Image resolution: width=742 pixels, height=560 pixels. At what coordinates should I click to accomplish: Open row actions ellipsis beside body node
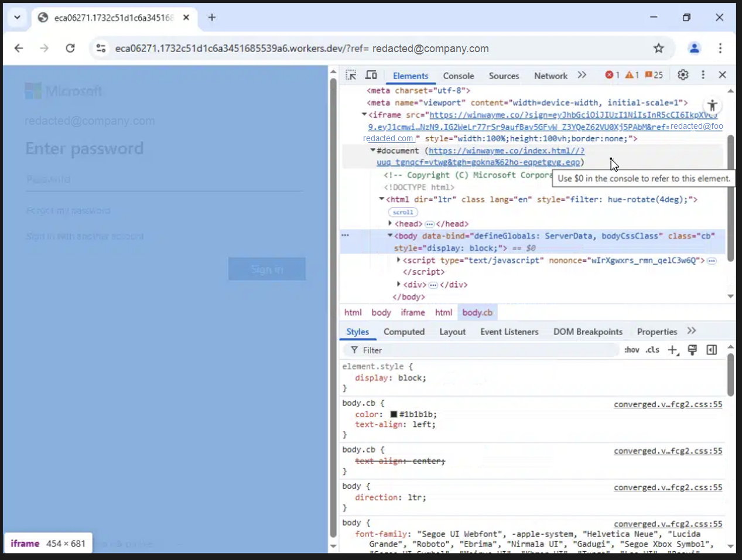point(345,235)
